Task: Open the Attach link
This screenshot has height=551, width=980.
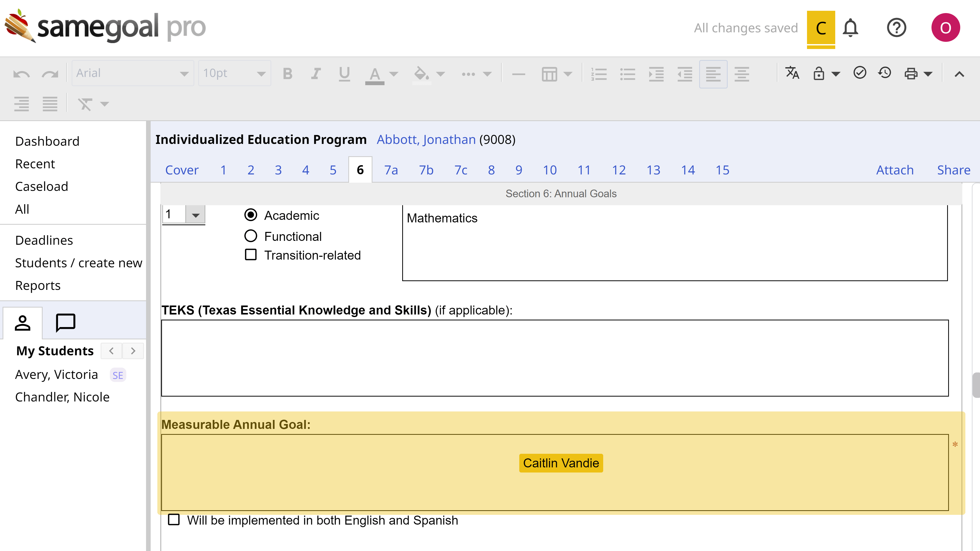Action: (x=895, y=170)
